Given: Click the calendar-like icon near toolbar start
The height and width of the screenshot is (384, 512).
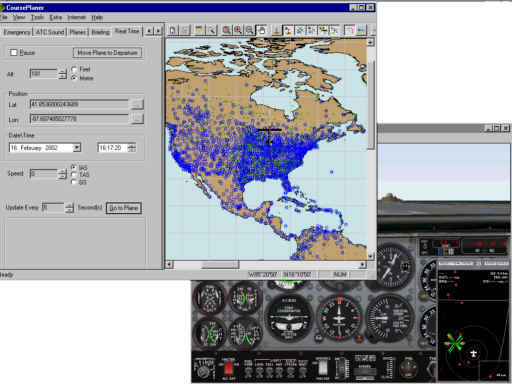Looking at the screenshot, I should [199, 30].
